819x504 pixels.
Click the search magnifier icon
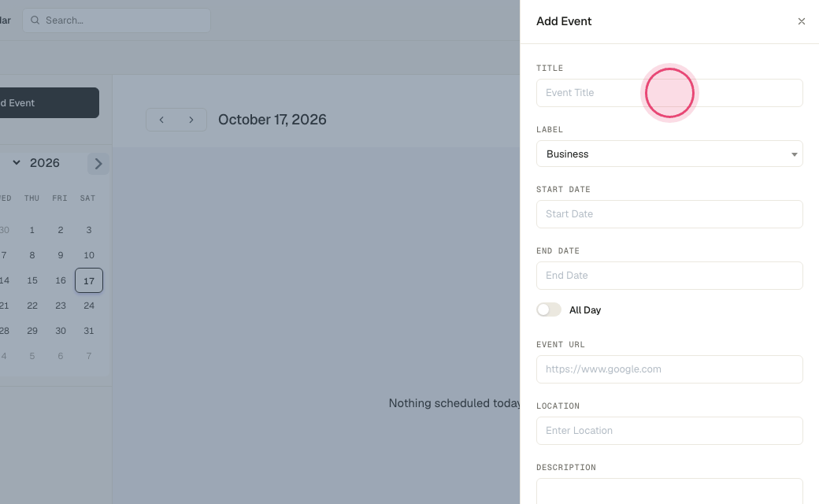coord(35,20)
